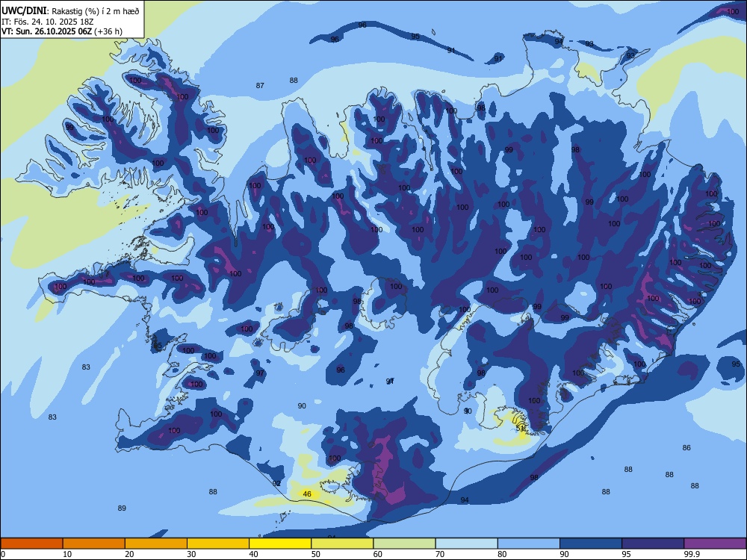The image size is (747, 560).
Task: Click the '87' value over the northern sea
Action: click(x=260, y=86)
